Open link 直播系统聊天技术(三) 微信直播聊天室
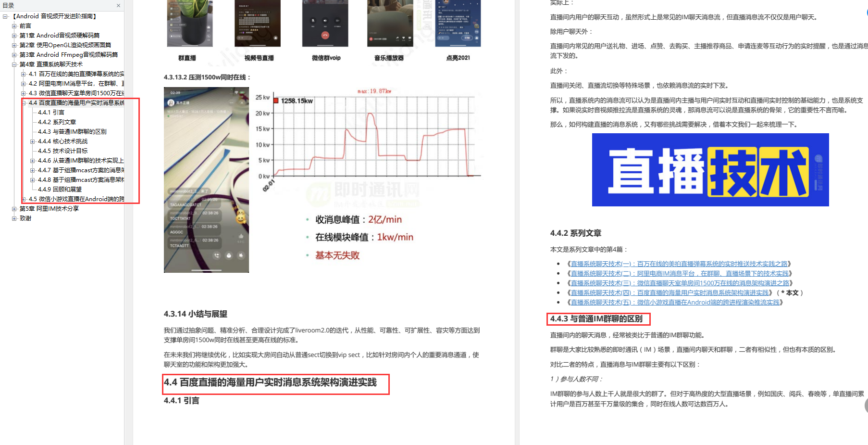Screen dimensions: 868x445 click(680, 283)
